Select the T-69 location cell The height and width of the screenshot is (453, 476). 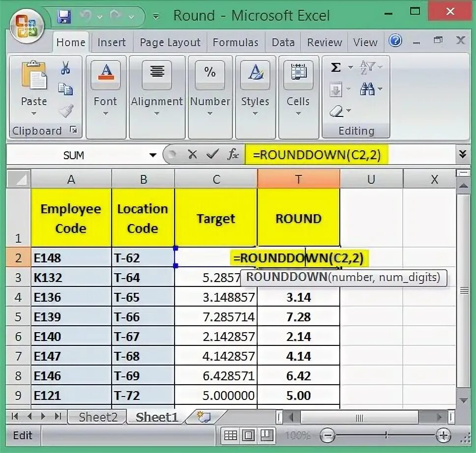143,376
